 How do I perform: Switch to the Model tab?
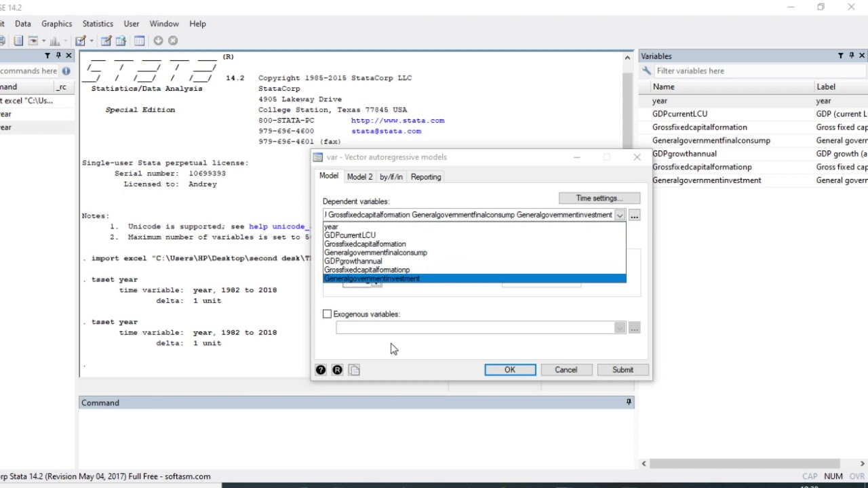[x=329, y=176]
